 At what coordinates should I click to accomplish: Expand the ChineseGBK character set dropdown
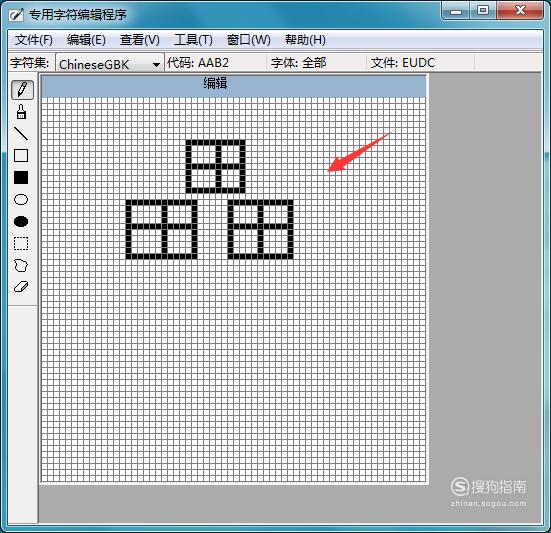pyautogui.click(x=156, y=64)
